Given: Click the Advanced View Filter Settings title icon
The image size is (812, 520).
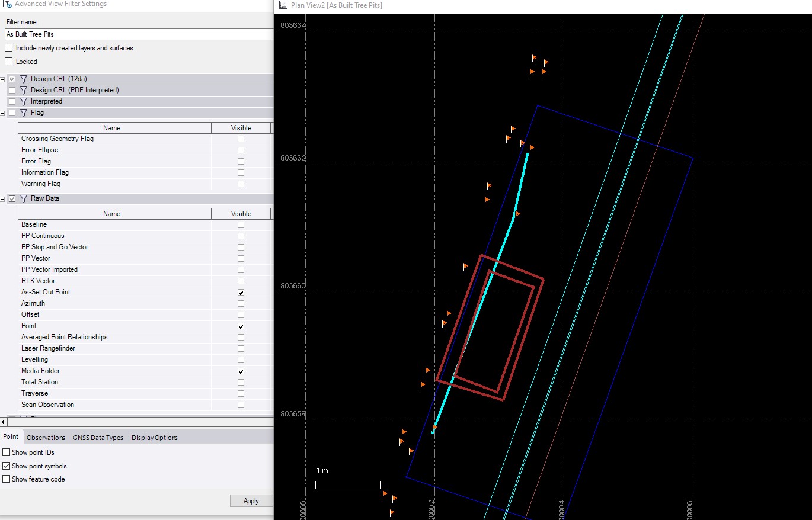Looking at the screenshot, I should point(7,4).
